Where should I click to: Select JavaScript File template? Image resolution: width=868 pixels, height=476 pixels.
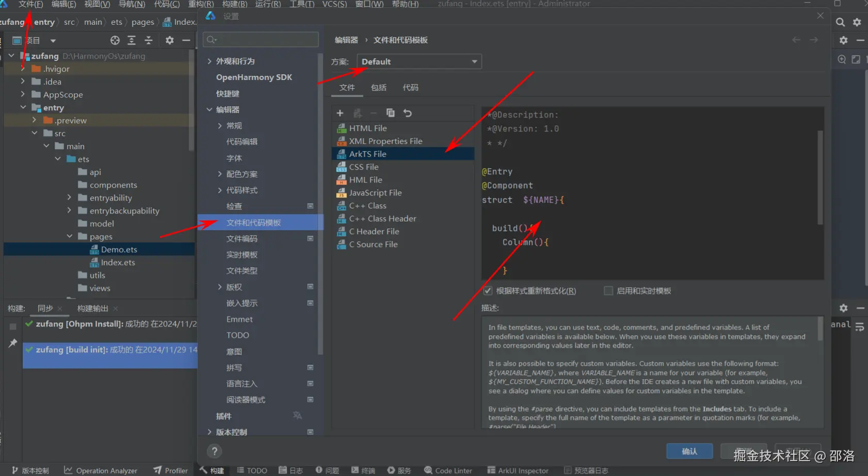click(403, 192)
